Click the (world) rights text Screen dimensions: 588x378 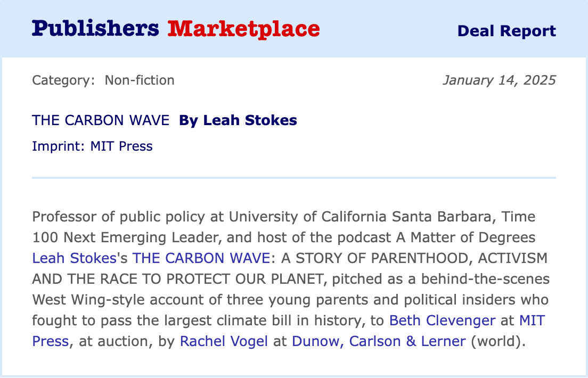[496, 341]
